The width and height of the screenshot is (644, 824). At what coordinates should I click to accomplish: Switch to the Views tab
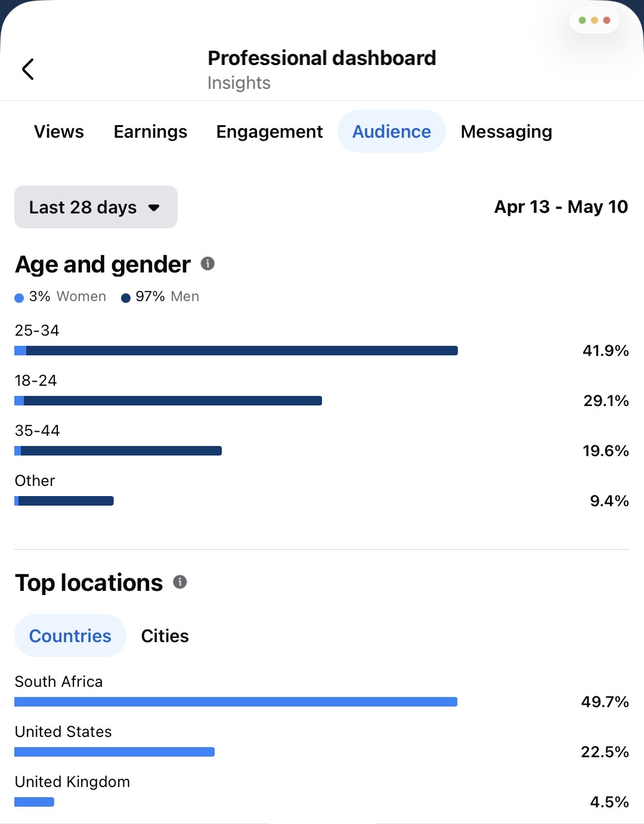(x=59, y=131)
